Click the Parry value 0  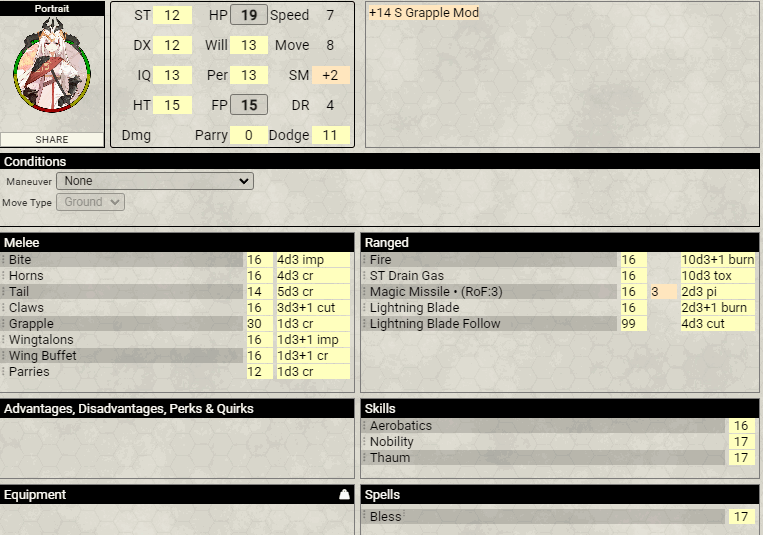249,135
